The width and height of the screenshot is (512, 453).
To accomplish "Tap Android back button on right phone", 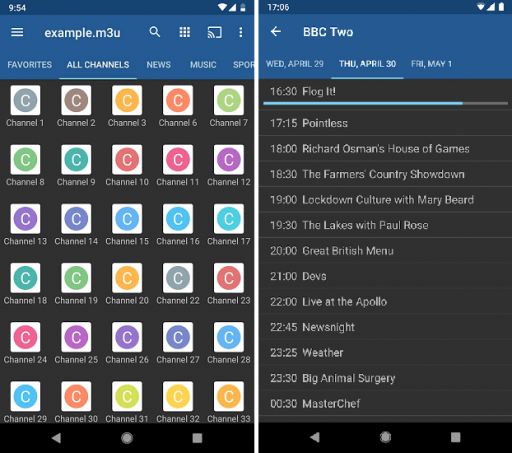I will [x=315, y=437].
